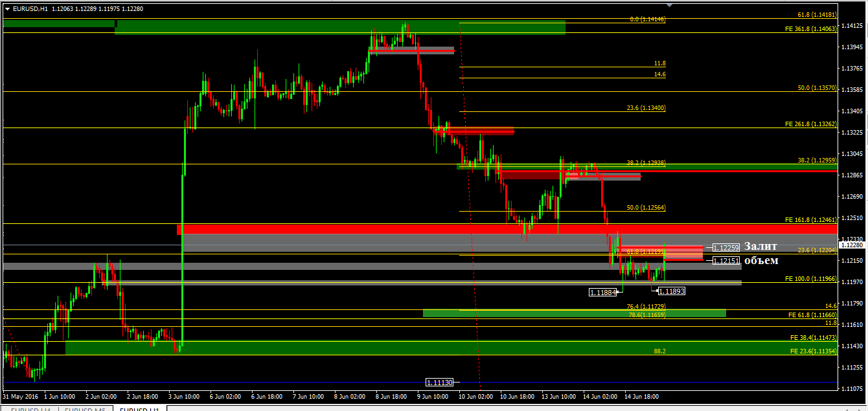
Task: Select the 1.11130 label on blue line
Action: 439,383
